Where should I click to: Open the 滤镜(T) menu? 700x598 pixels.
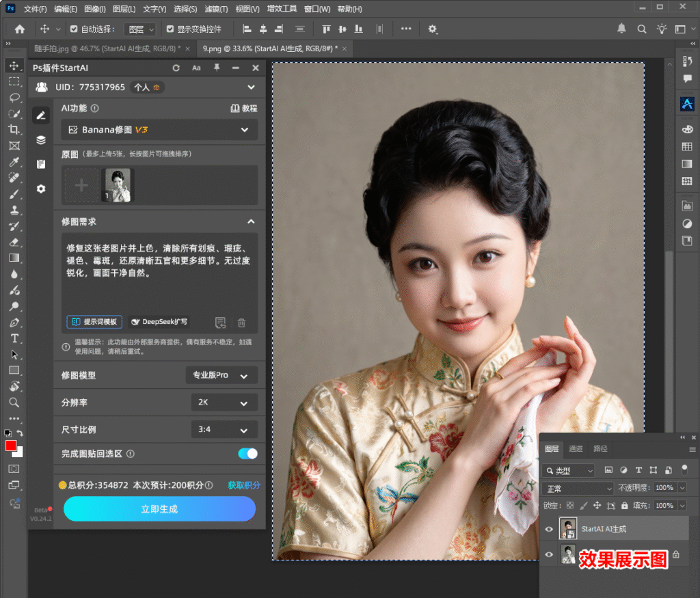[216, 9]
